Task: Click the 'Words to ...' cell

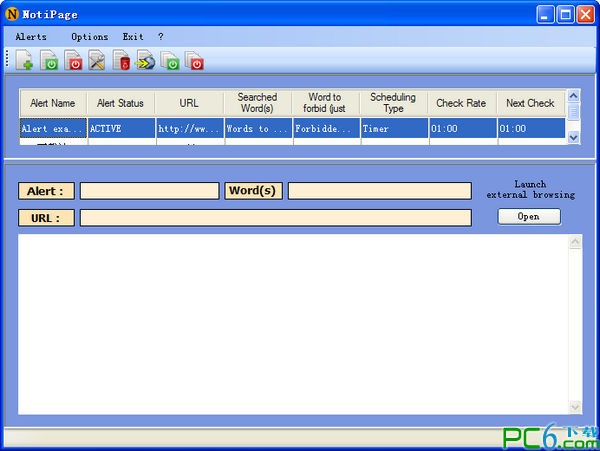Action: (x=258, y=128)
